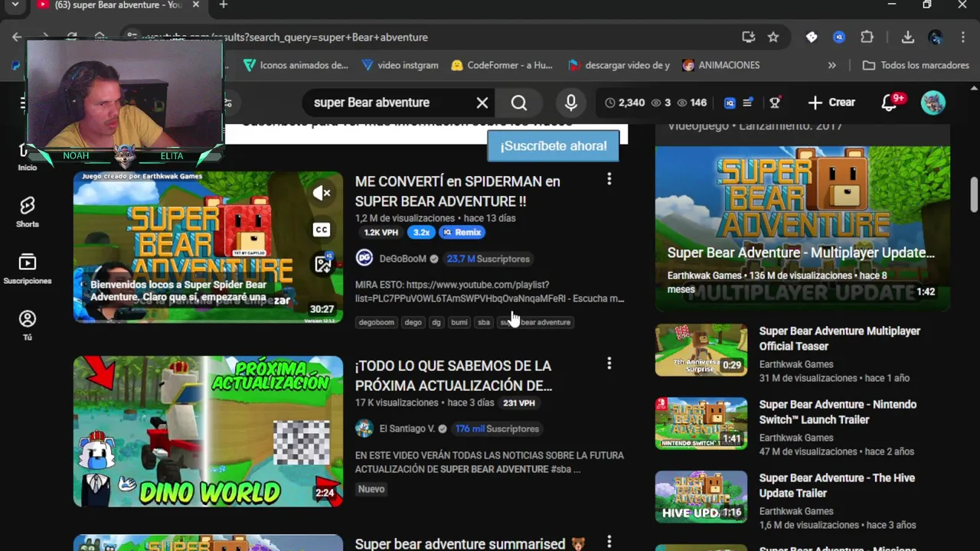The height and width of the screenshot is (551, 980).
Task: Start voice search with the microphone
Action: 571,103
